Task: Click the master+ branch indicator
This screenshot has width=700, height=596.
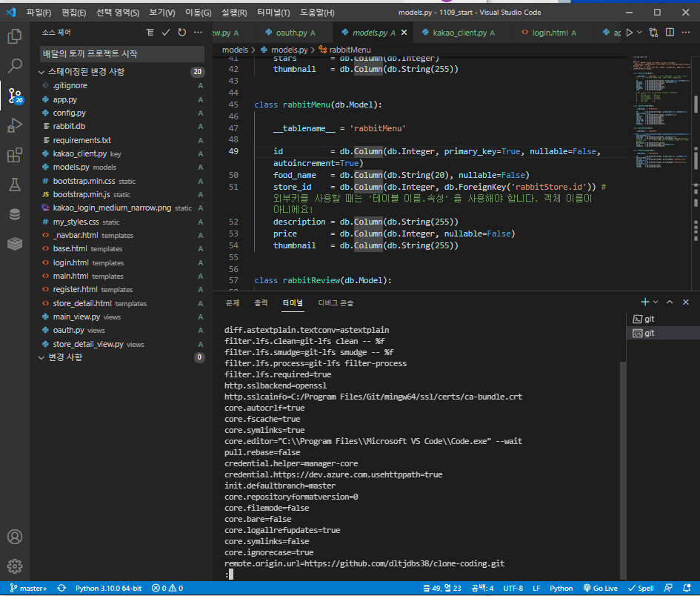Action: pos(29,588)
